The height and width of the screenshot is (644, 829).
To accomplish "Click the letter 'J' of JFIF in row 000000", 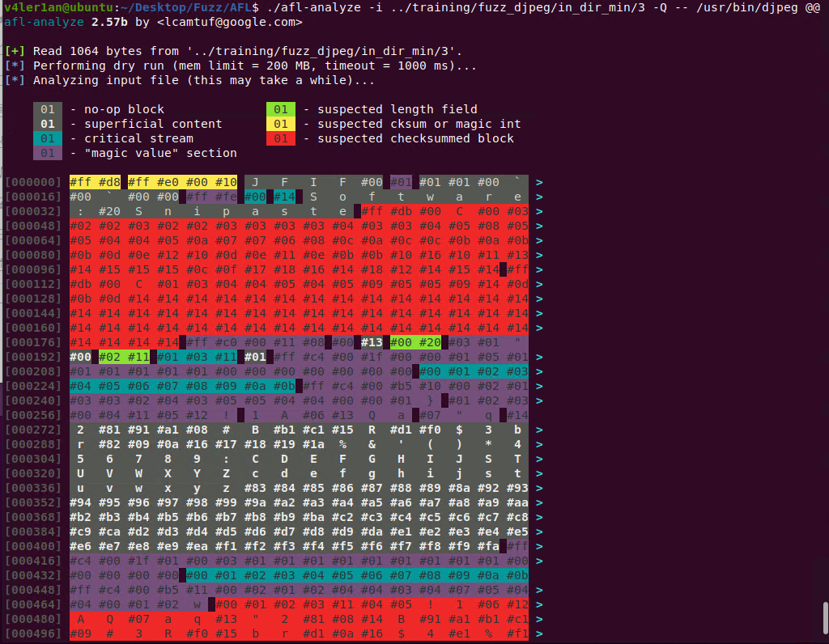I will coord(255,182).
